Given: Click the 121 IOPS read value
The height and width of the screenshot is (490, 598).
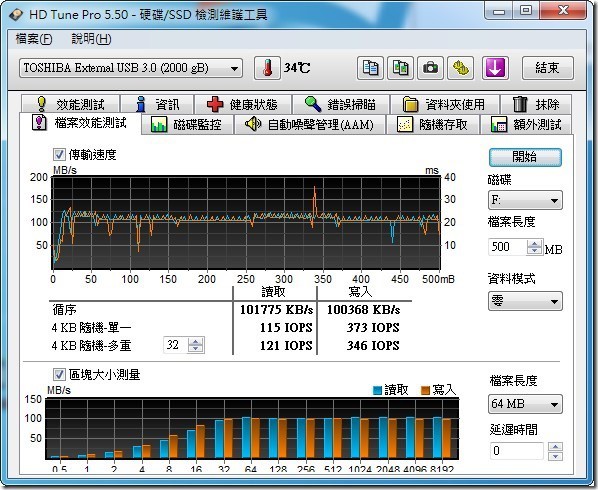Looking at the screenshot, I should coord(286,345).
